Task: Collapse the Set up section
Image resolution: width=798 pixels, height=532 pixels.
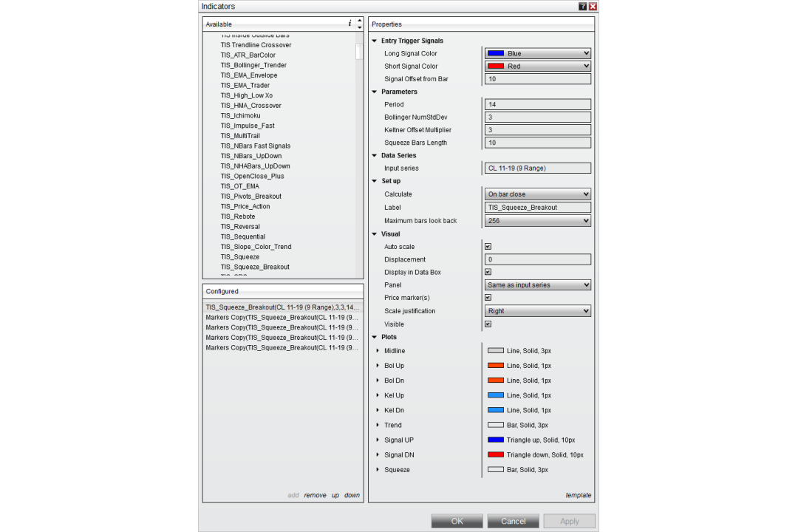Action: coord(375,181)
